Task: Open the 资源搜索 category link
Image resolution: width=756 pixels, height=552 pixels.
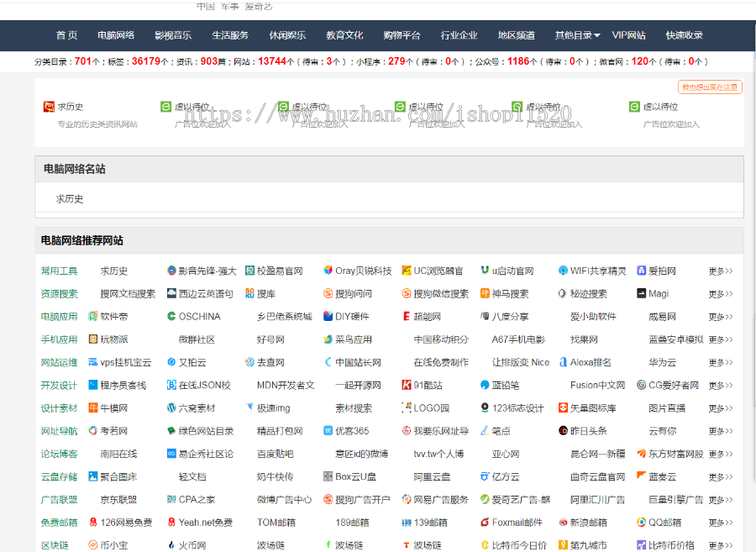Action: [x=60, y=293]
